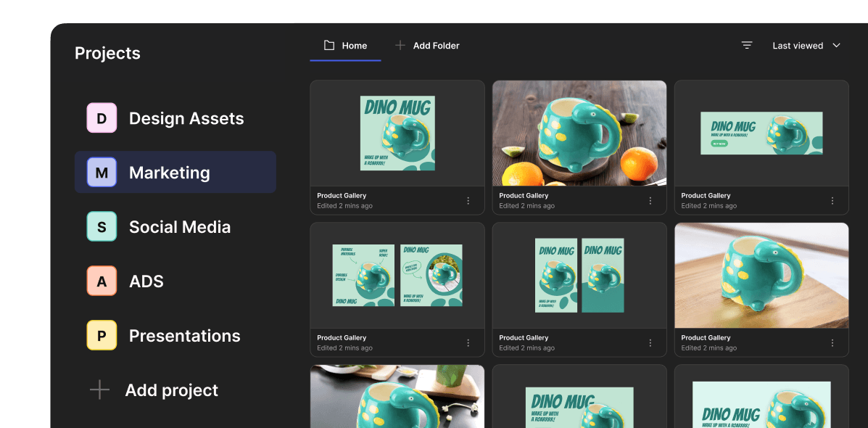Open three-dot menu on mug-on-wooden-board photo card

coord(832,342)
